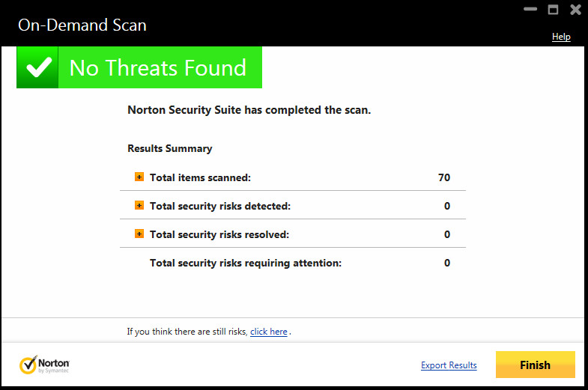Viewport: 588px width, 390px height.
Task: Minimize the On-Demand Scan window
Action: tap(532, 10)
